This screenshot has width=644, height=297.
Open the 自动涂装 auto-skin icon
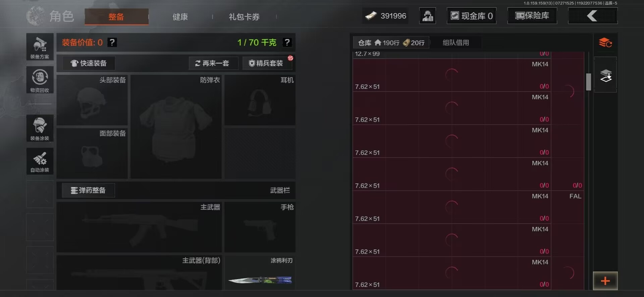pyautogui.click(x=40, y=161)
